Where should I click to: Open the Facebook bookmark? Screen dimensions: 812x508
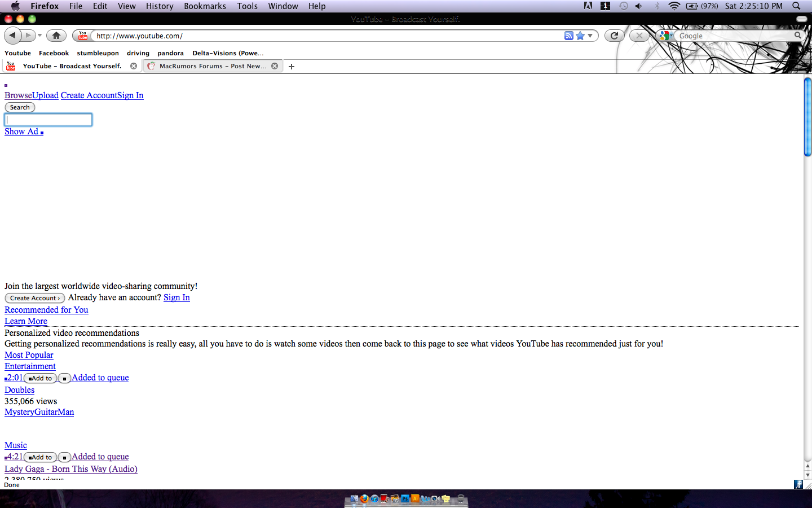(54, 53)
